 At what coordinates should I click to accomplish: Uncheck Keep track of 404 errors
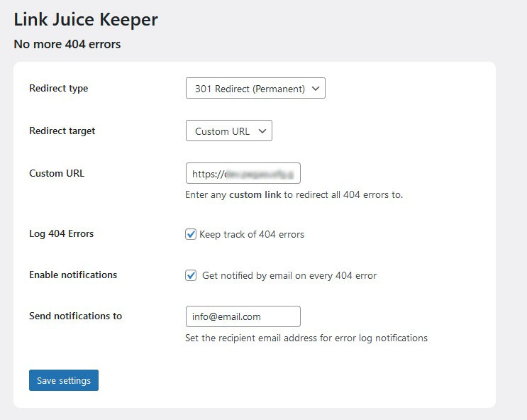click(191, 234)
